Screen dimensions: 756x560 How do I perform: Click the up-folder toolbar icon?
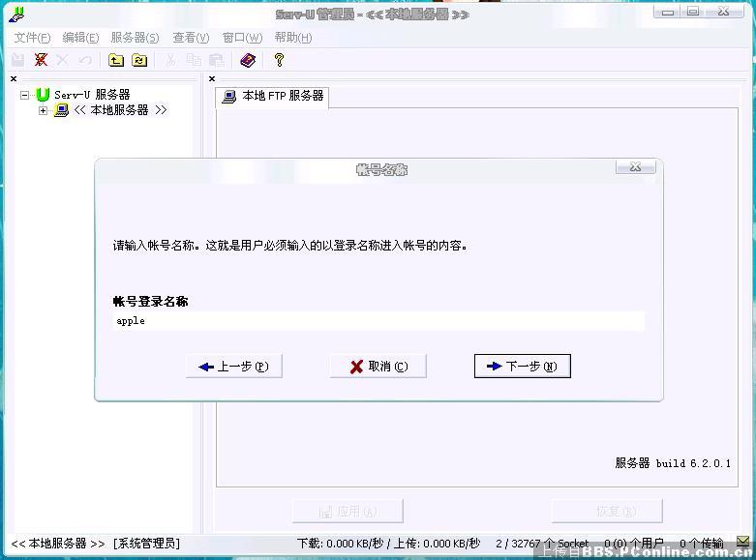[x=116, y=60]
